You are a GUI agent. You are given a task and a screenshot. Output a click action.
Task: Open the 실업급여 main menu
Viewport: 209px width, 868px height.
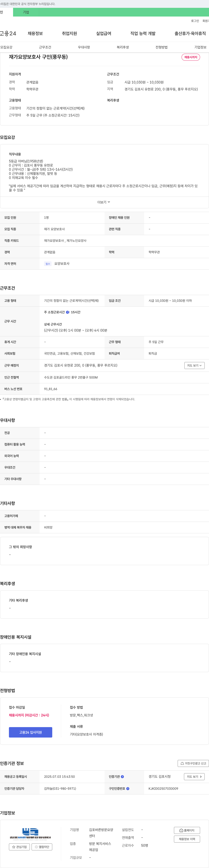click(104, 33)
